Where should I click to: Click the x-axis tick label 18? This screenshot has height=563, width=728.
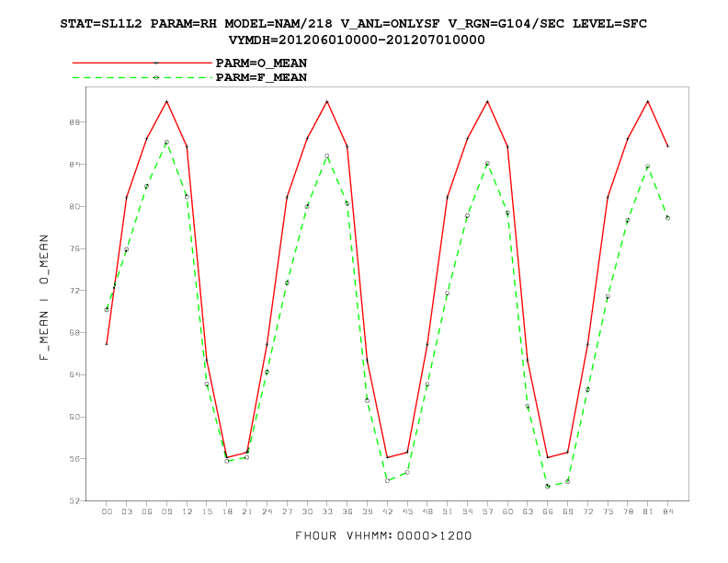227,511
